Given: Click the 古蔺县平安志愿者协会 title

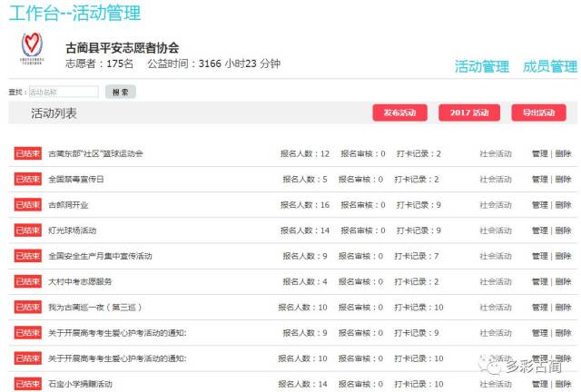Looking at the screenshot, I should tap(123, 48).
